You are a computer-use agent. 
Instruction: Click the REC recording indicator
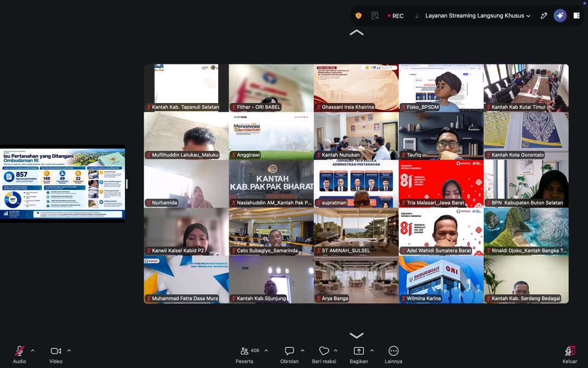(x=396, y=16)
